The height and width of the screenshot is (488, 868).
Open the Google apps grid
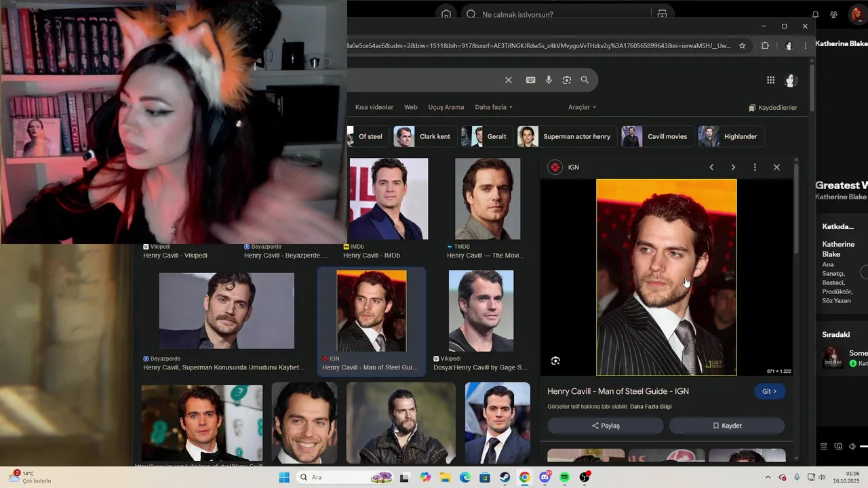[x=770, y=80]
